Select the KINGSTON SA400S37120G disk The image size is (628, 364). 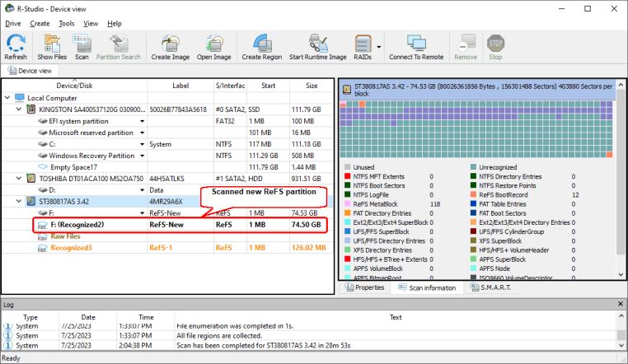pos(168,110)
